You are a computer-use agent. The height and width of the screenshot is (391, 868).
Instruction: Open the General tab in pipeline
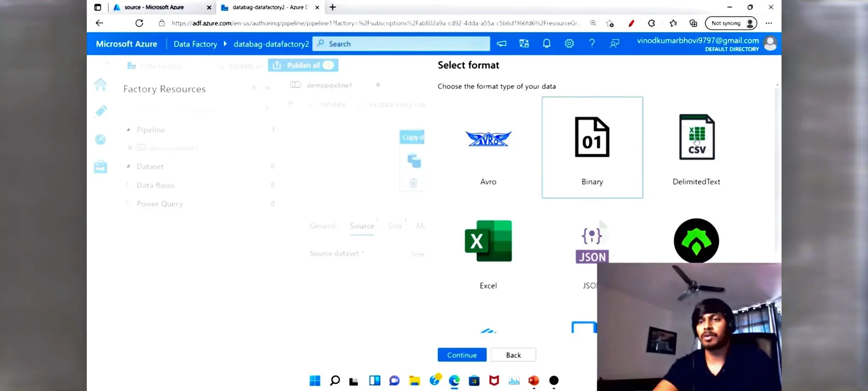pos(323,226)
